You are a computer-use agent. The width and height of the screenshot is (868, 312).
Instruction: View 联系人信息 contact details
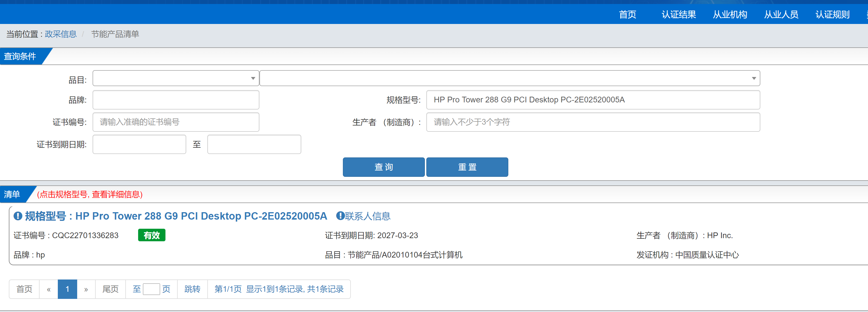(368, 216)
